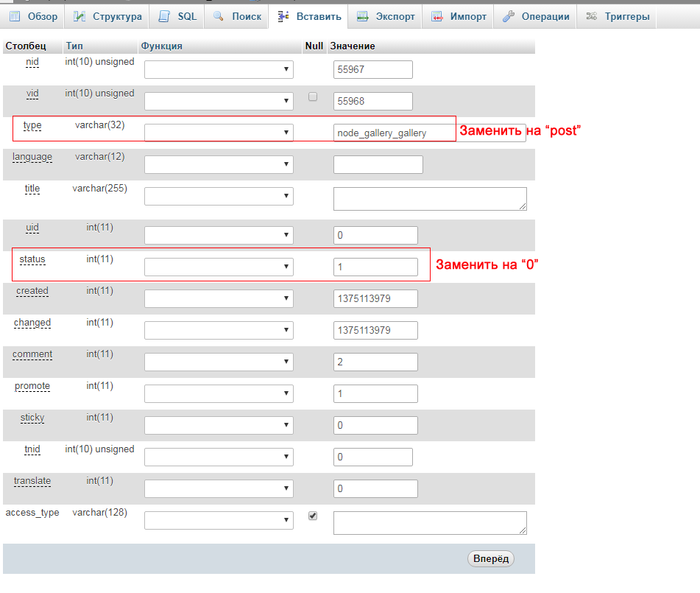Click the SQL tab document icon
Viewport: 700px width, 593px height.
pos(164,16)
